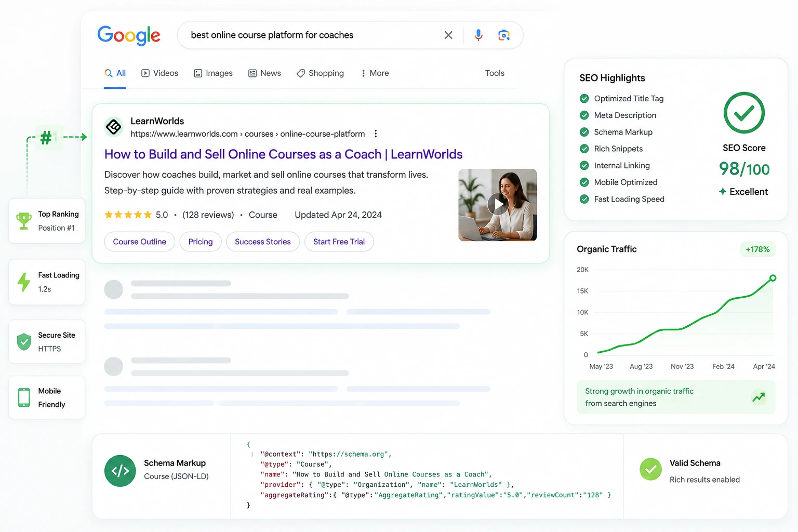Click the Fast Loading lightning bolt icon
Image resolution: width=798 pixels, height=532 pixels.
24,282
